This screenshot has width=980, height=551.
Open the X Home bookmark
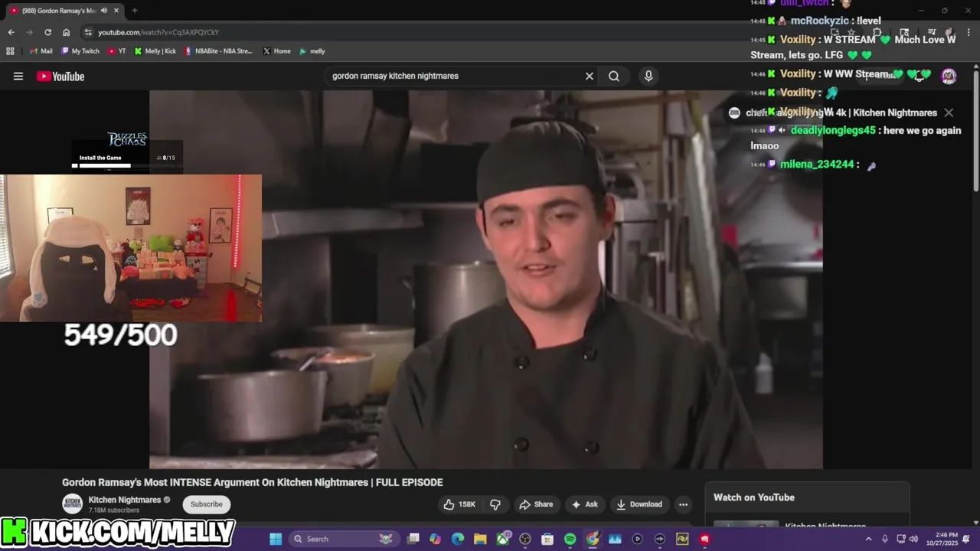(x=276, y=51)
